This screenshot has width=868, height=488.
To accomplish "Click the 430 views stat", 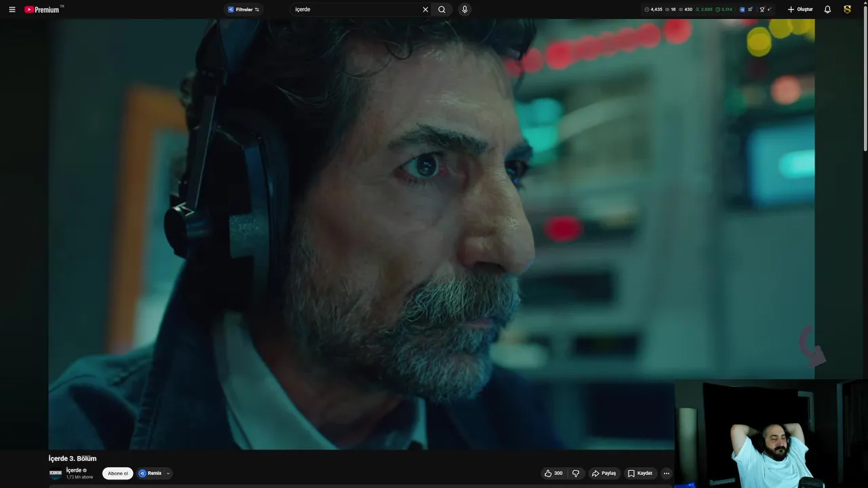I will (686, 9).
